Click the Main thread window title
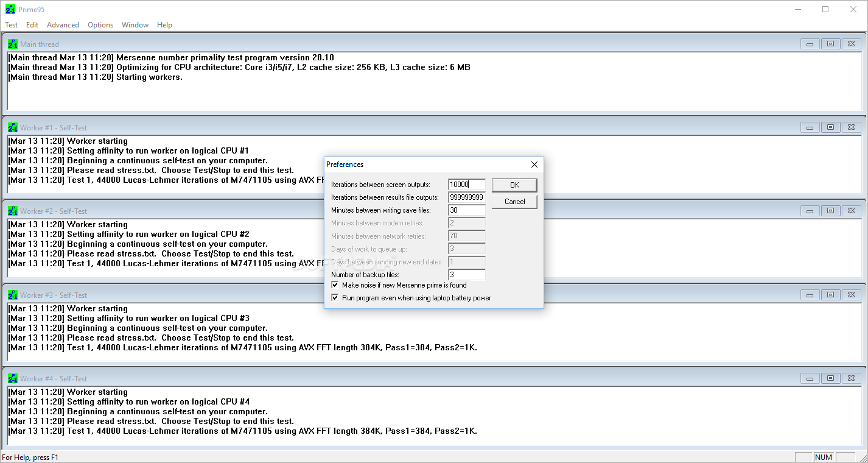 pos(40,44)
